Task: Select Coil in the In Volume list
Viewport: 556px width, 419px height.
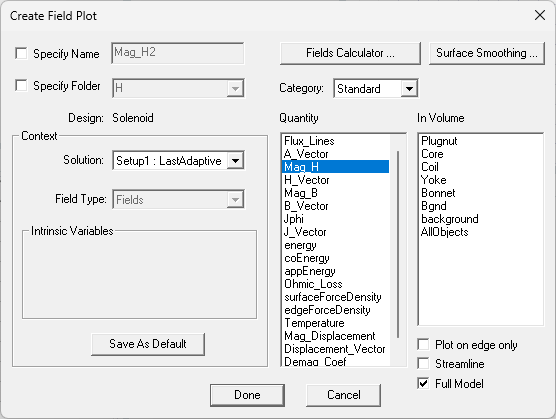Action: [480, 167]
